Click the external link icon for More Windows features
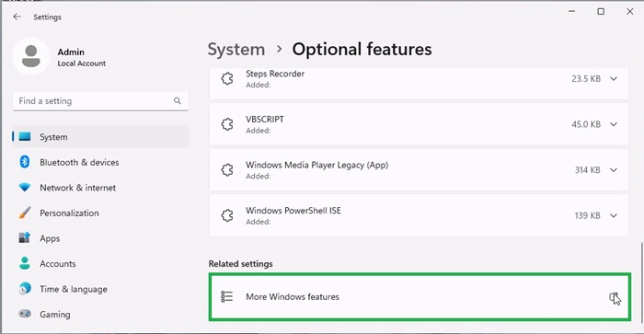Viewport: 644px width, 334px height. coord(614,296)
